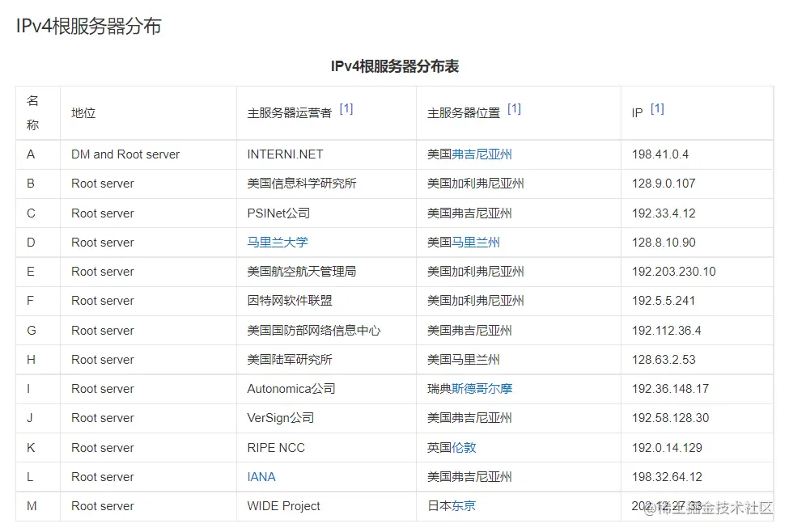Click the WIDE Project operator cell
Screen dimensions: 789x532
(x=327, y=506)
